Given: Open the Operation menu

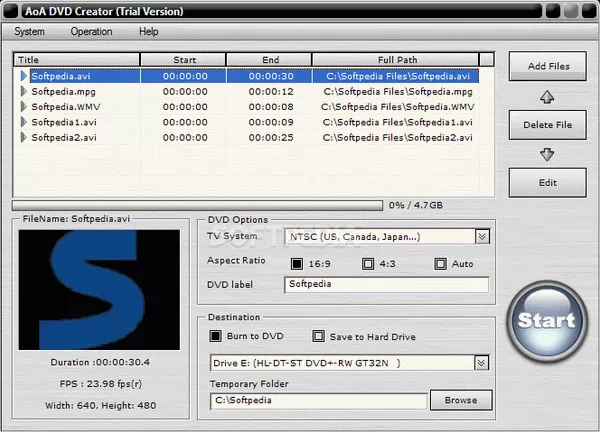Looking at the screenshot, I should point(91,31).
